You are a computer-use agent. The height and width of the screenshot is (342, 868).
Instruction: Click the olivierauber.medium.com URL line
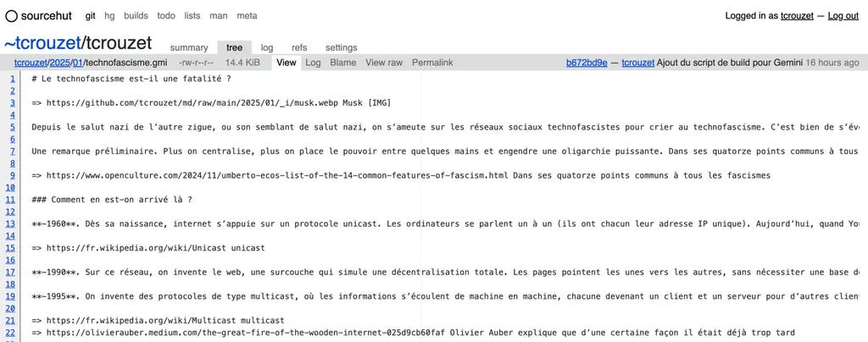[413, 333]
